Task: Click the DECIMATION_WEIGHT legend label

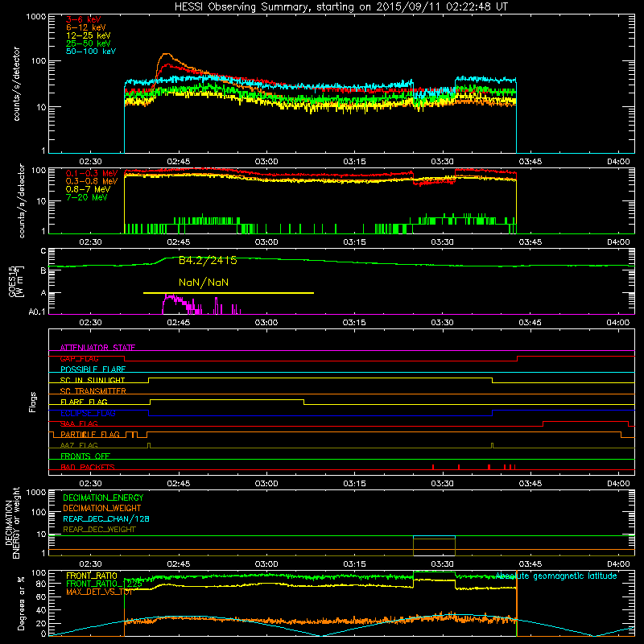Action: [x=102, y=508]
